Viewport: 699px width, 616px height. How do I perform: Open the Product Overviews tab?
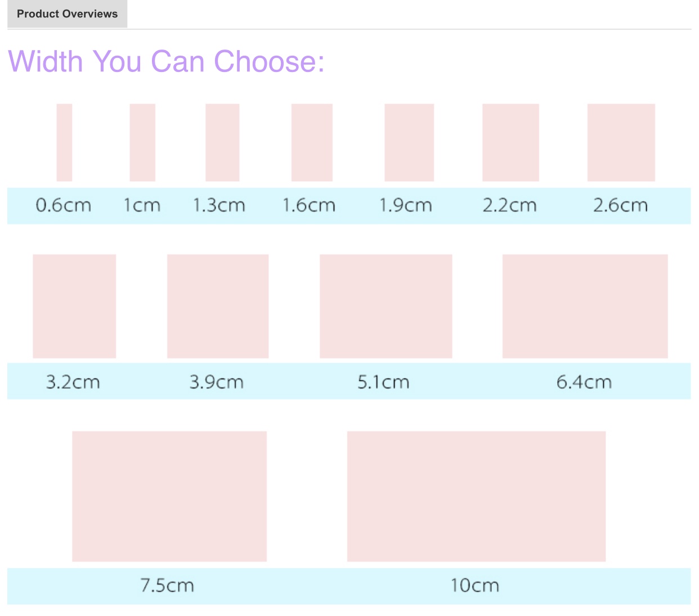(67, 14)
